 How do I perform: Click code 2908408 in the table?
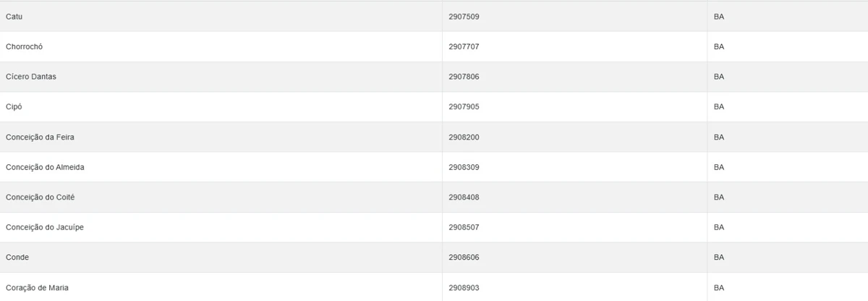point(464,198)
